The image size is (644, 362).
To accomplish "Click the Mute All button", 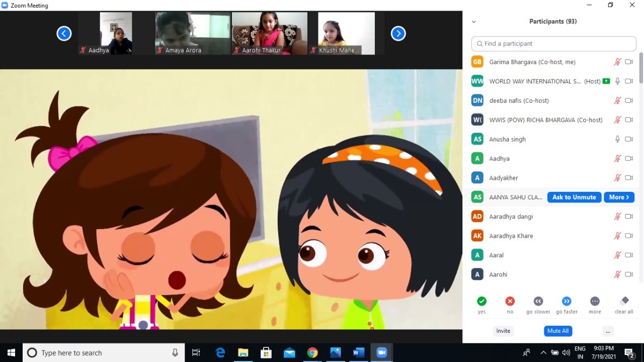I will click(x=558, y=331).
